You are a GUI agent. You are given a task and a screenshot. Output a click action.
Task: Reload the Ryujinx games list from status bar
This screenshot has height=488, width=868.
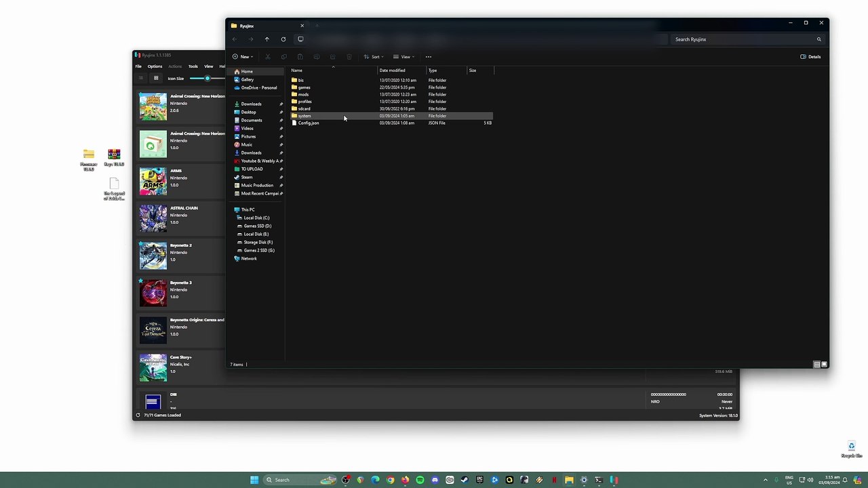tap(138, 415)
